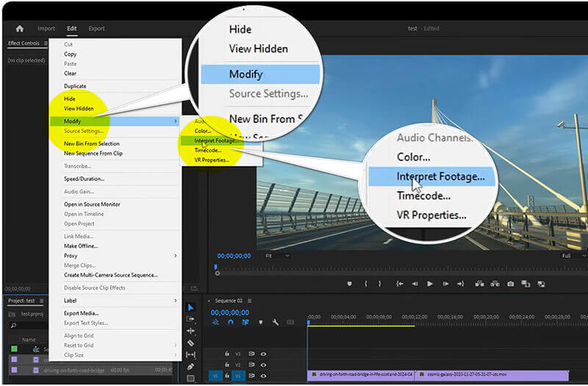Click Mark Out brace in Program Monitor
The height and width of the screenshot is (386, 588).
(x=379, y=284)
